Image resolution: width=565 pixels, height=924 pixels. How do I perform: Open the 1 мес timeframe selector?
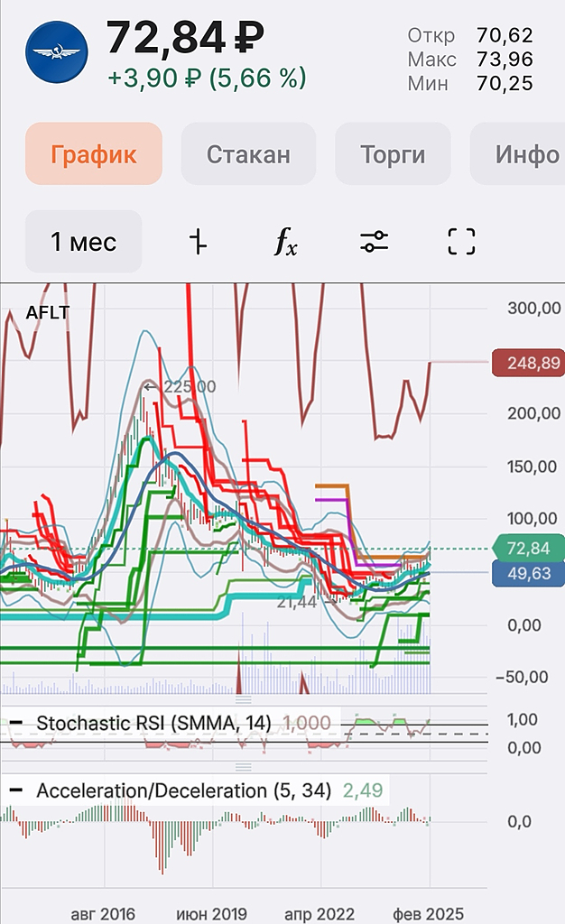click(84, 242)
